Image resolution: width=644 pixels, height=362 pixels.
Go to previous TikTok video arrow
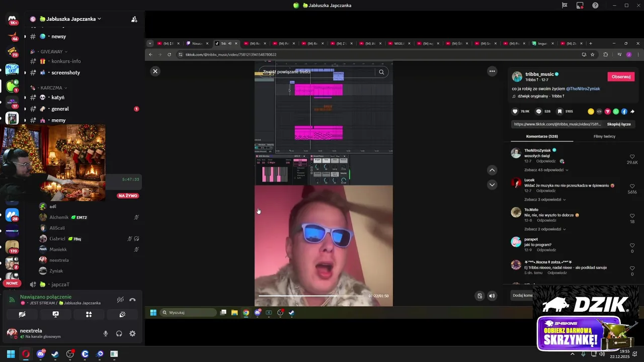[x=492, y=170]
